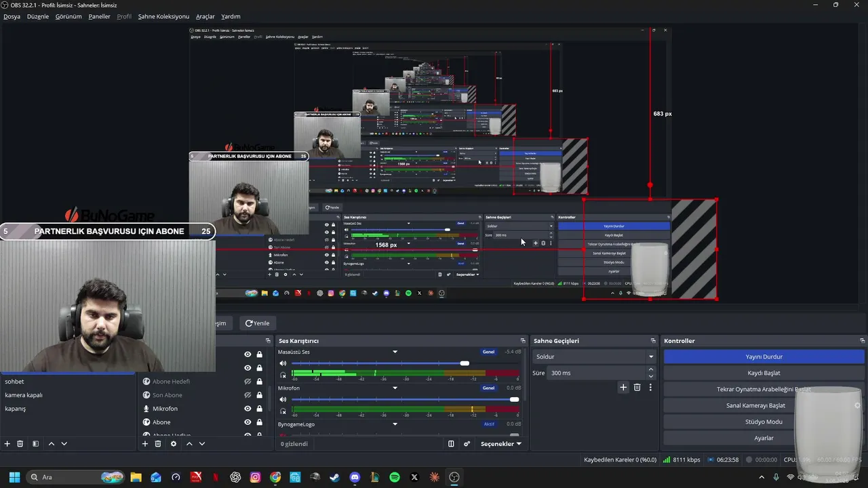Click Sanal Kamerayı Başlat button
Image resolution: width=868 pixels, height=488 pixels.
pyautogui.click(x=764, y=405)
